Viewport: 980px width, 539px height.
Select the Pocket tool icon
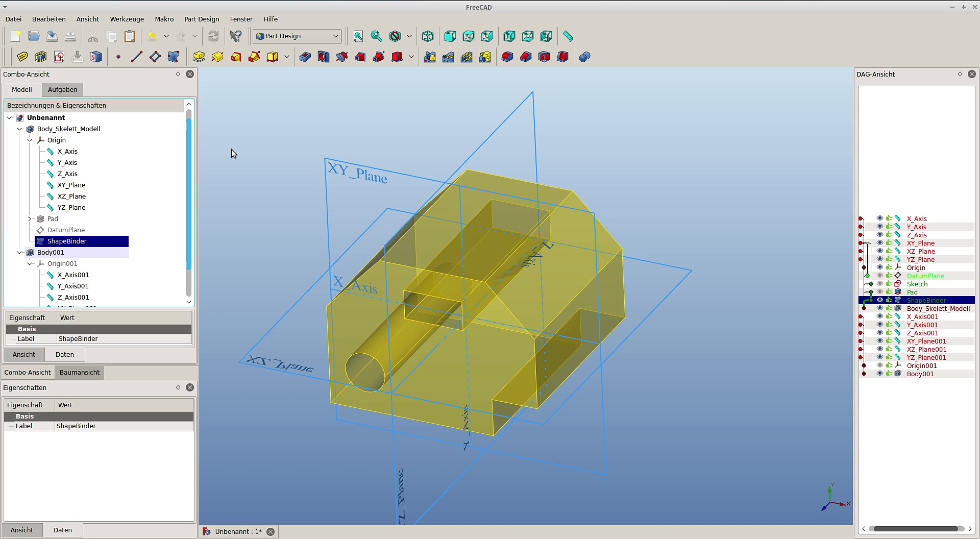pyautogui.click(x=305, y=57)
